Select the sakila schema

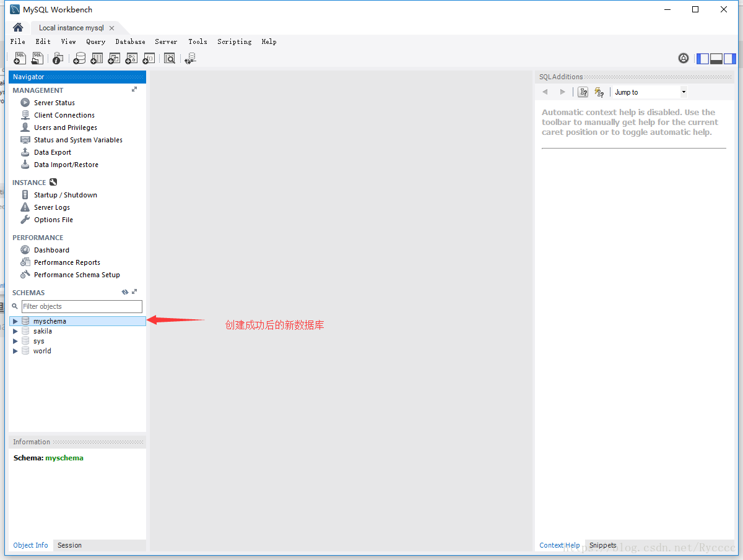click(43, 331)
